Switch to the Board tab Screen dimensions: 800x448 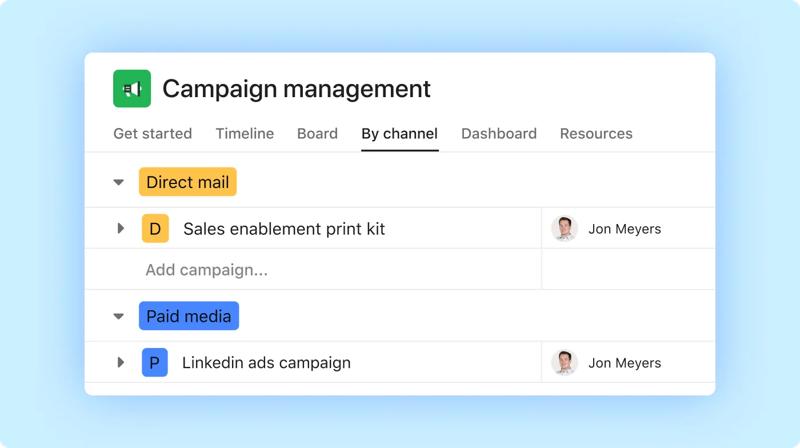(x=317, y=134)
